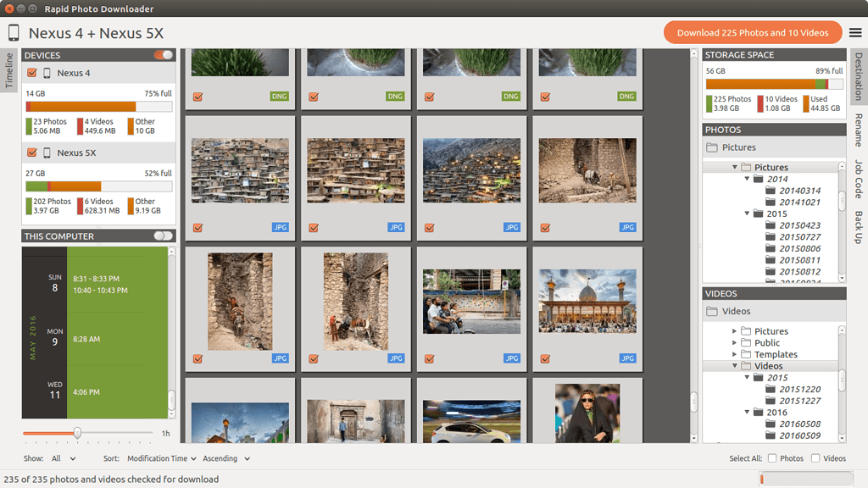Open the Timeline side tab
This screenshot has width=868, height=488.
pyautogui.click(x=8, y=72)
